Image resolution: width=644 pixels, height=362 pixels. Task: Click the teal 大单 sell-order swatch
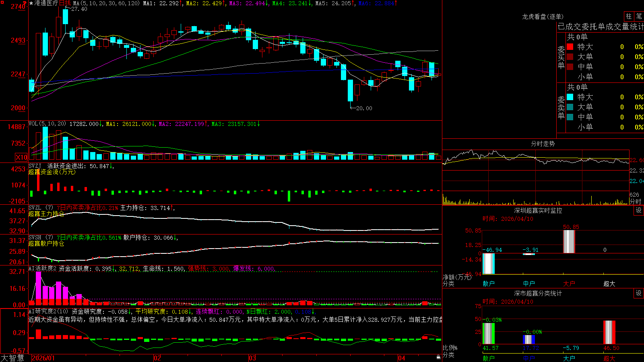(x=570, y=107)
